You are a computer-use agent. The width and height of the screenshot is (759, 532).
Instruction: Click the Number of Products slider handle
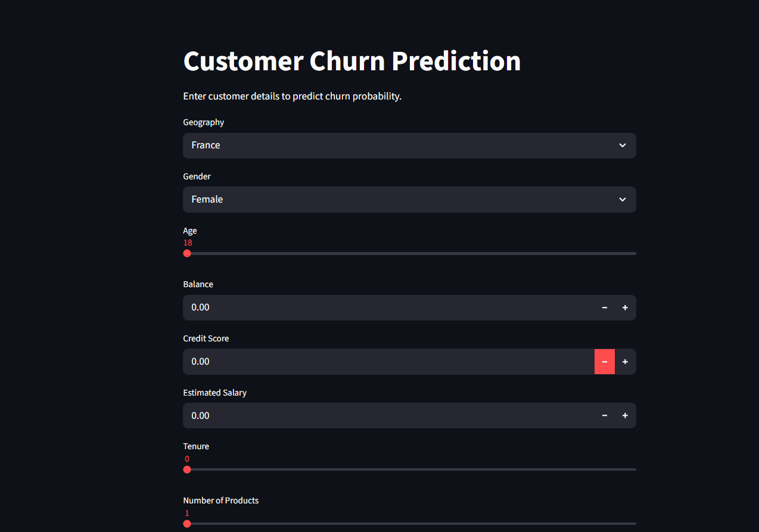tap(187, 524)
